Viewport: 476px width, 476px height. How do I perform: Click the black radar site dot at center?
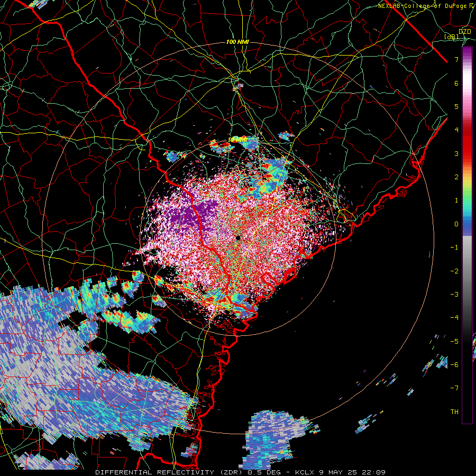[239, 238]
